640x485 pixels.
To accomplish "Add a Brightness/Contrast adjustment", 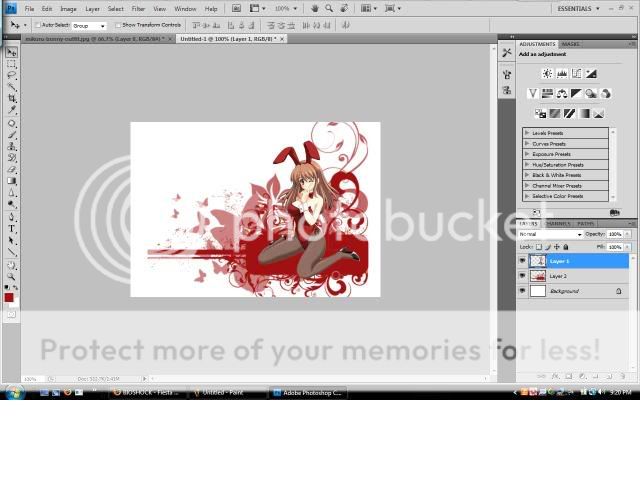I will coord(547,73).
